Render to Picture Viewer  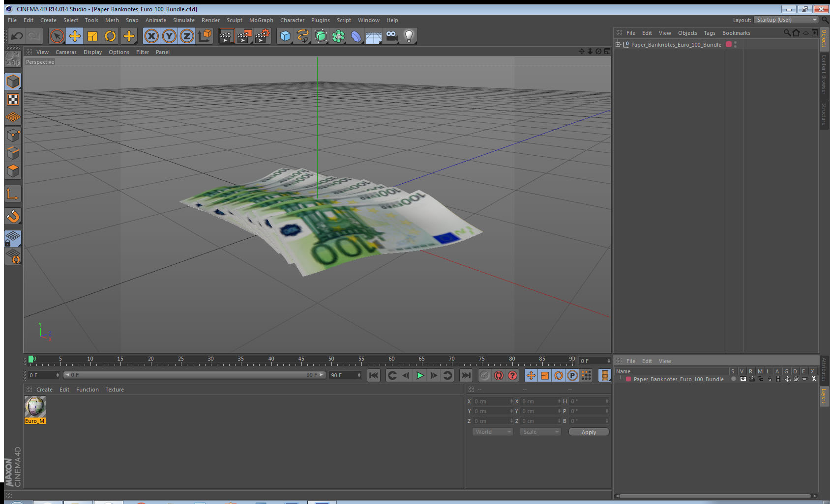coord(244,36)
